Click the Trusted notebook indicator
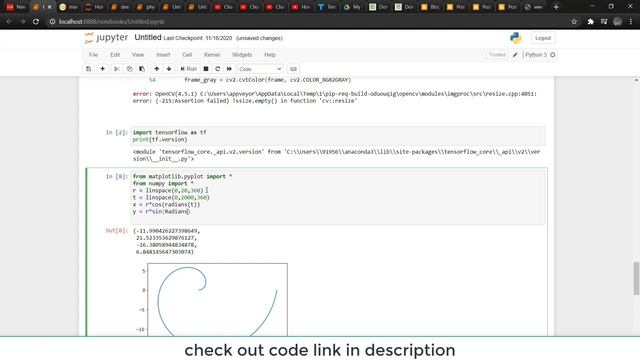The height and width of the screenshot is (360, 640). (497, 55)
